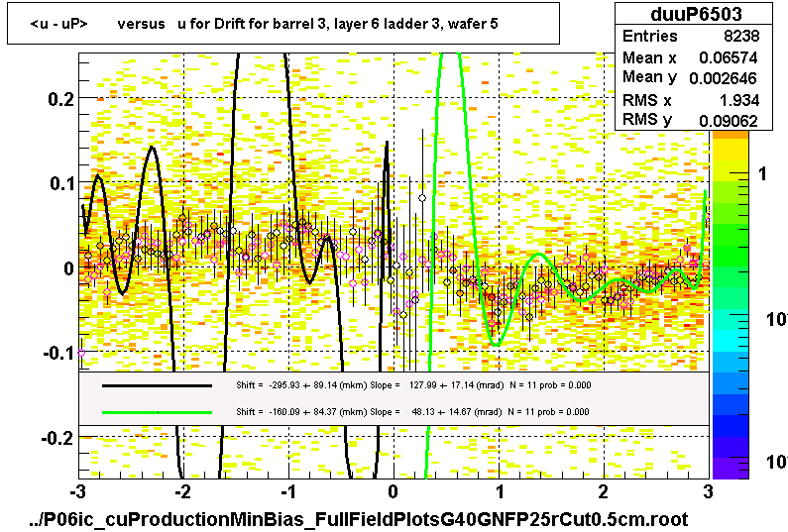Click the x-axis label -3
788x532 pixels.
pos(77,491)
